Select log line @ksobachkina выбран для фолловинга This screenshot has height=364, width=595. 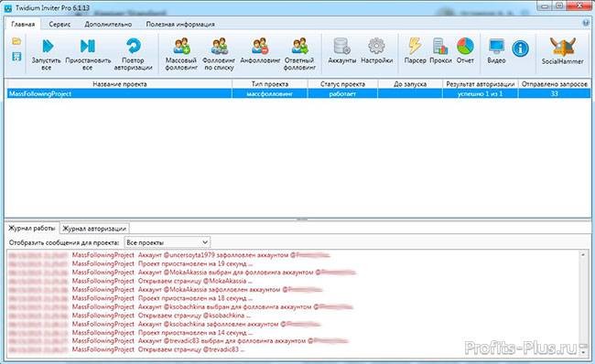(180, 306)
